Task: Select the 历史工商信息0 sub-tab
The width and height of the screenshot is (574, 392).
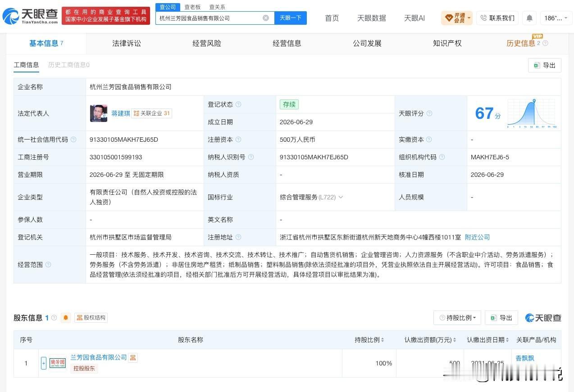Action: (69, 65)
